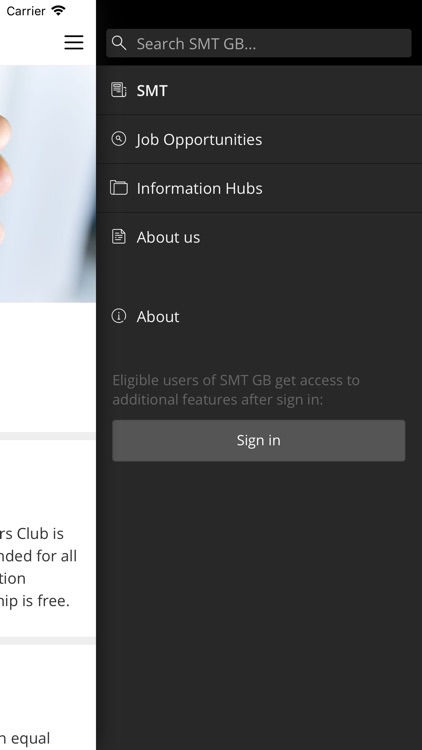This screenshot has width=422, height=750.
Task: Click the SMT newspaper icon
Action: (119, 90)
